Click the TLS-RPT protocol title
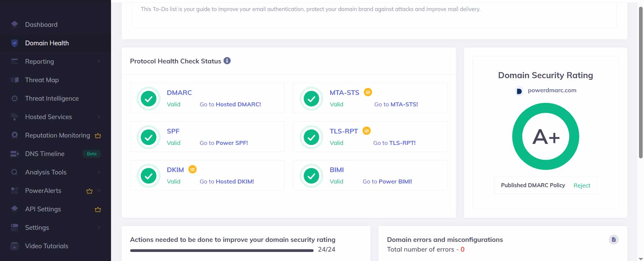This screenshot has height=261, width=644. tap(343, 131)
